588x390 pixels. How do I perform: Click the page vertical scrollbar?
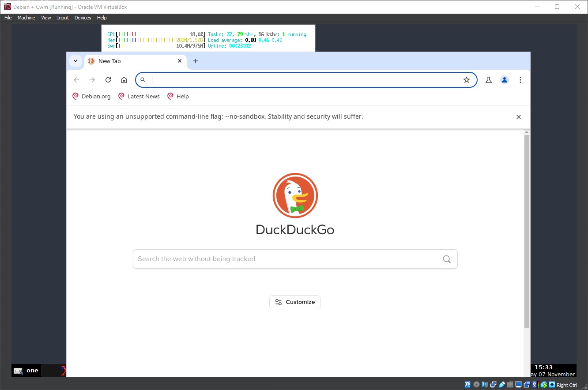[527, 229]
